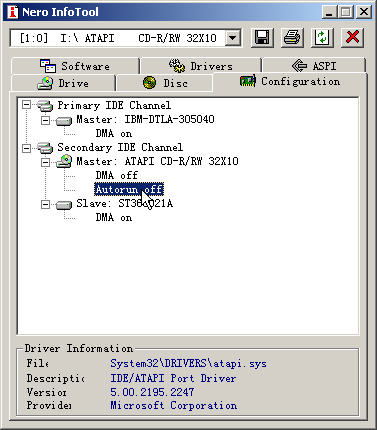Click the hard disk icon beside IBM-DTLA Master
Viewport: 377px width, 430px height.
64,120
